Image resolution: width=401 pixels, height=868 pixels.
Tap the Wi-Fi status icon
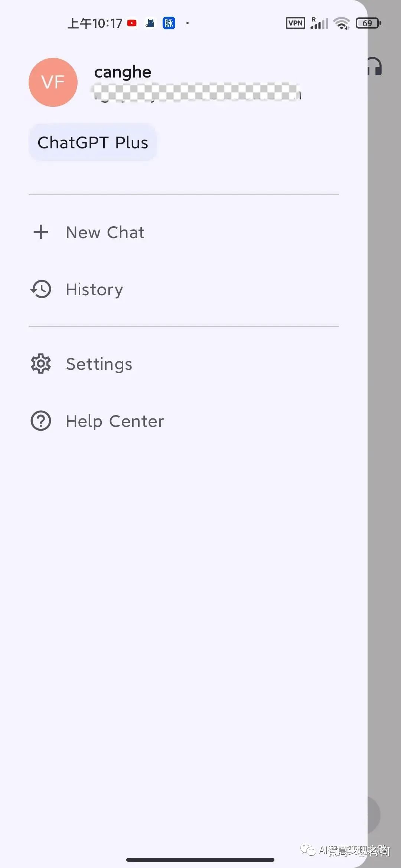[x=342, y=23]
